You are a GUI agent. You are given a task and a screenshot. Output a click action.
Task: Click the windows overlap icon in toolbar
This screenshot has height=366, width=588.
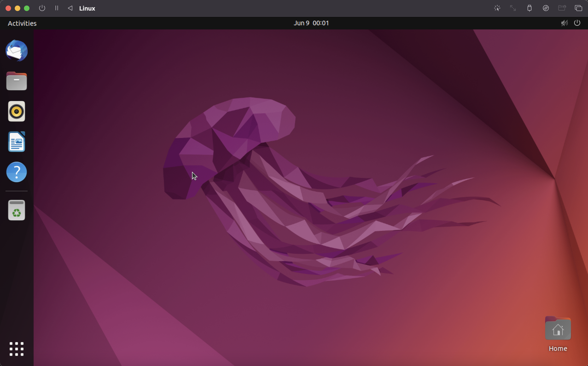click(578, 8)
